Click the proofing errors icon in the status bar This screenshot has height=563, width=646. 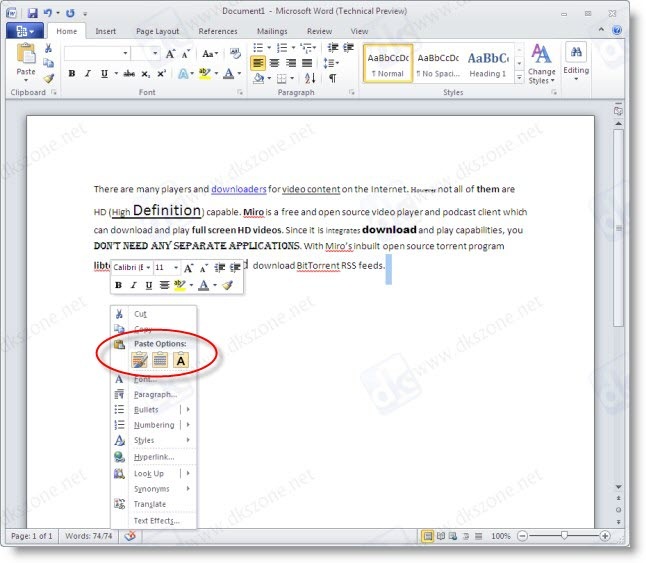tap(130, 536)
